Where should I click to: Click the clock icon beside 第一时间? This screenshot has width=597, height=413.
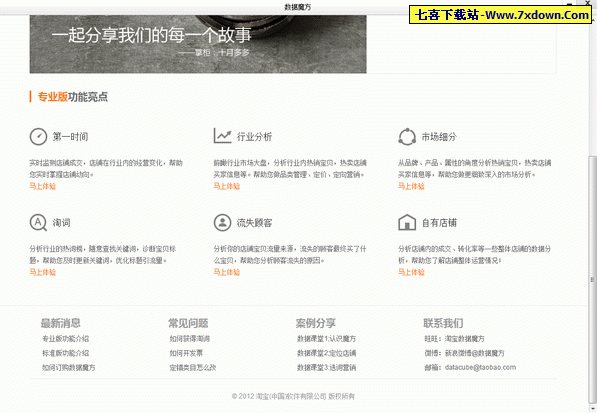click(x=38, y=137)
